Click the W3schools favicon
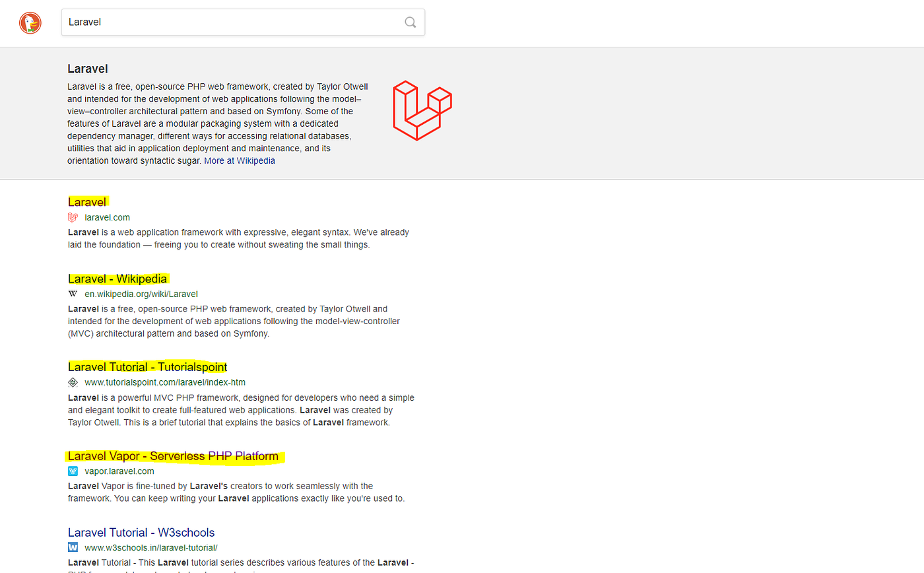This screenshot has height=573, width=924. point(73,547)
